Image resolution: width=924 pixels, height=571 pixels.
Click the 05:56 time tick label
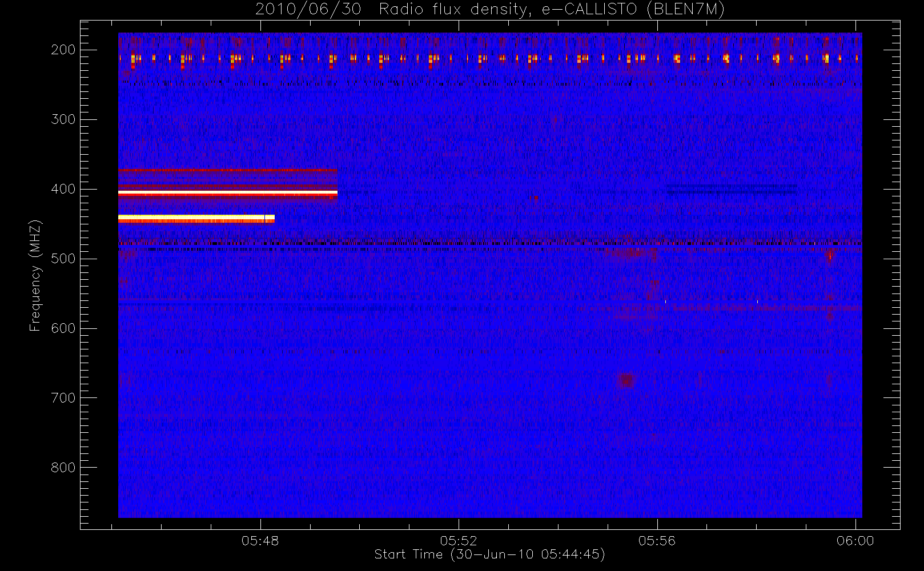pos(657,541)
